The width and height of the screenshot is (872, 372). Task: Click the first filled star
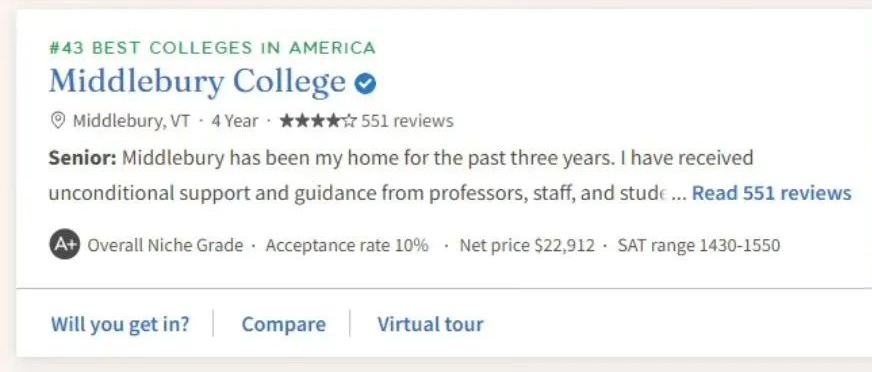click(x=287, y=120)
